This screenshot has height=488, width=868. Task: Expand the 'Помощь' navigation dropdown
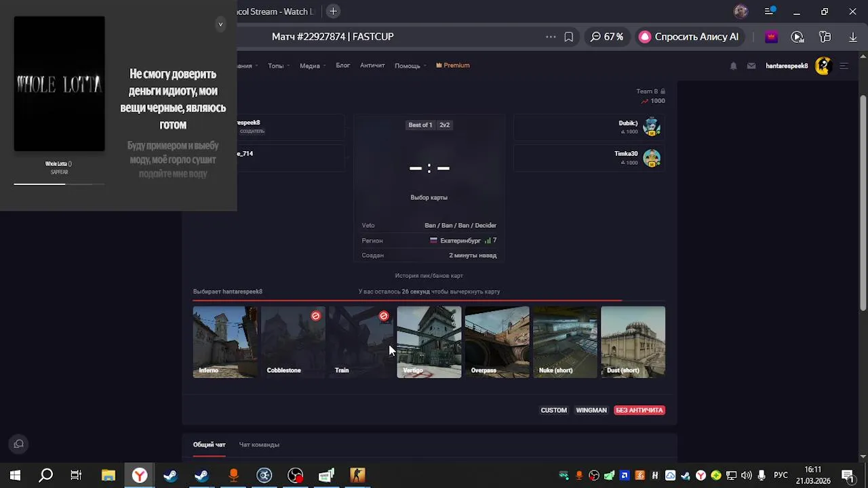(x=410, y=66)
